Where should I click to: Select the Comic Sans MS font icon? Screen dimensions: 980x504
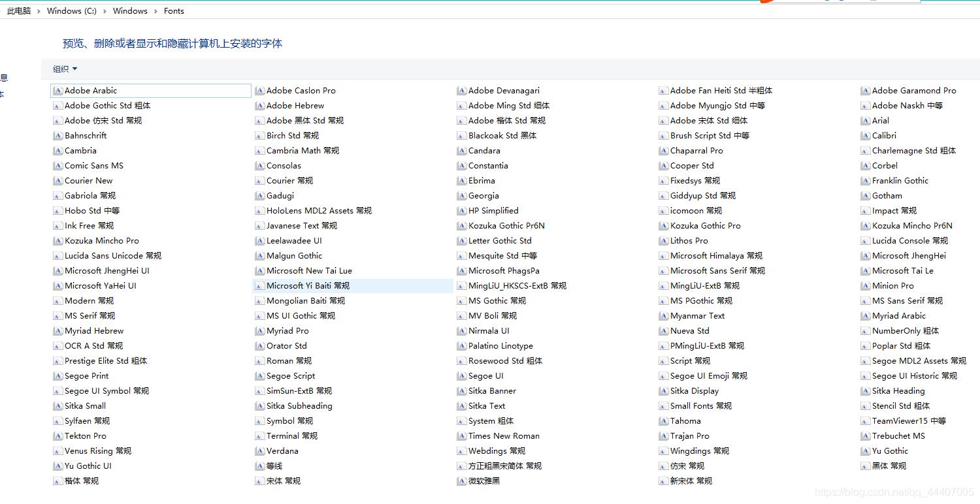pos(57,166)
